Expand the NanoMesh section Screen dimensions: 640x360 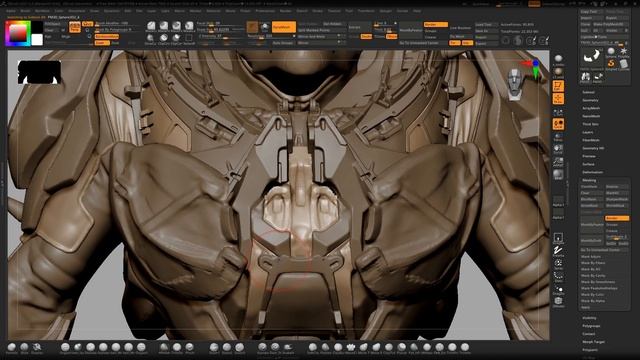[591, 116]
